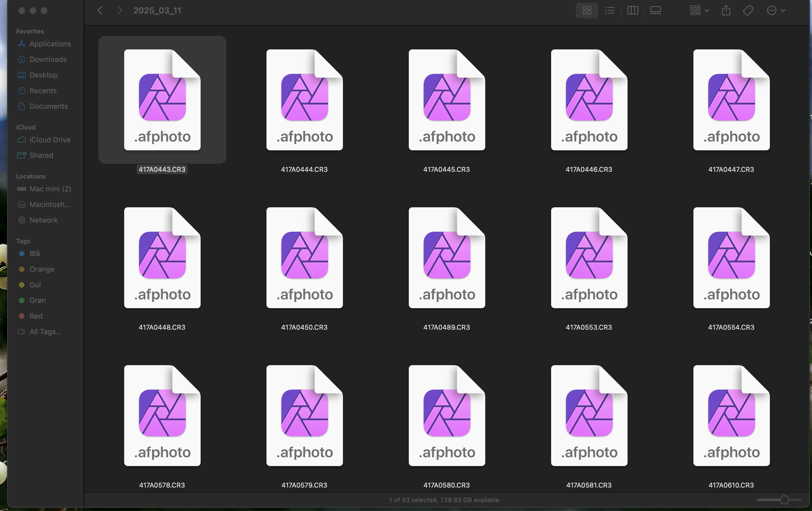Click the 2025_03_11 folder title
Image resolution: width=812 pixels, height=511 pixels.
(157, 10)
